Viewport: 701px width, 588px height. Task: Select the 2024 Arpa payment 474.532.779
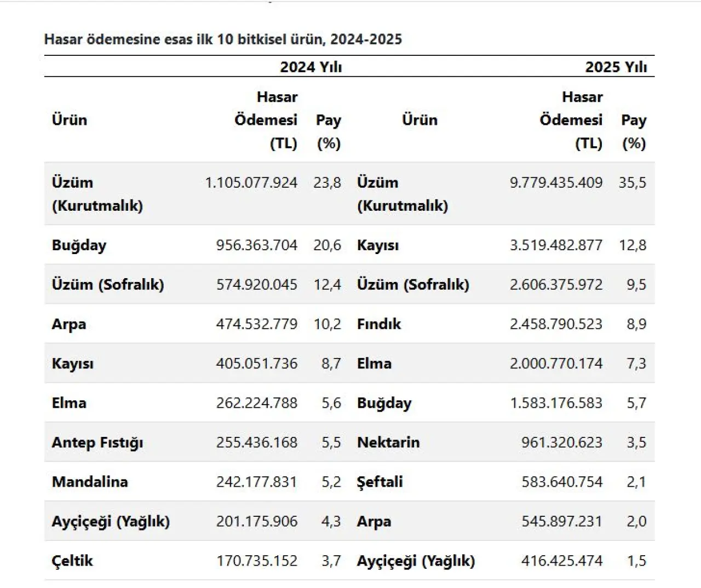(256, 324)
